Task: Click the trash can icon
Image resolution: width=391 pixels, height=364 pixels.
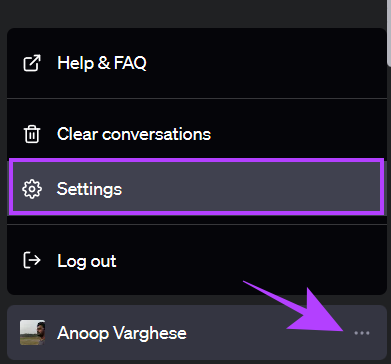Action: [x=32, y=134]
